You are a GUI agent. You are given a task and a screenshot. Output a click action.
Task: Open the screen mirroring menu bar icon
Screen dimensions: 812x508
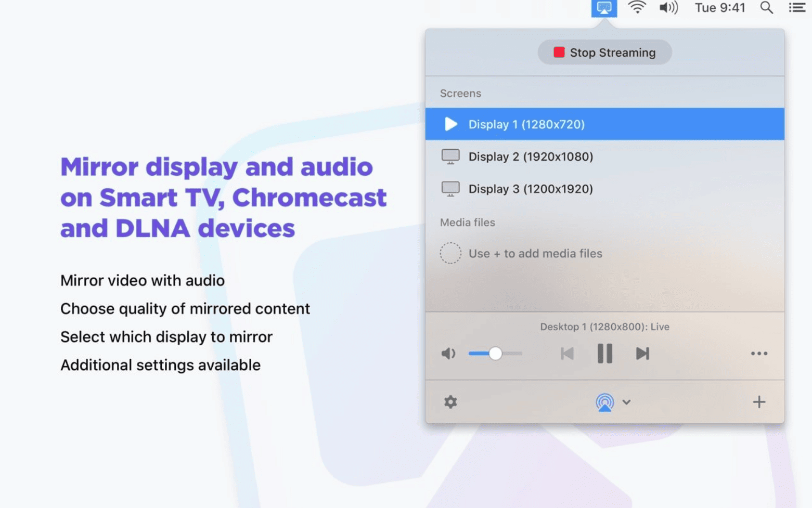pos(604,8)
